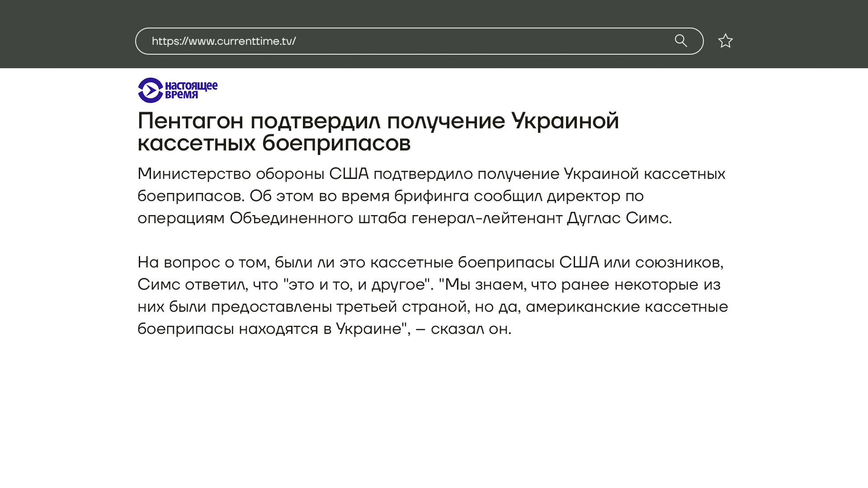Bookmark the page with the star icon
Image resolution: width=868 pixels, height=488 pixels.
(x=725, y=41)
